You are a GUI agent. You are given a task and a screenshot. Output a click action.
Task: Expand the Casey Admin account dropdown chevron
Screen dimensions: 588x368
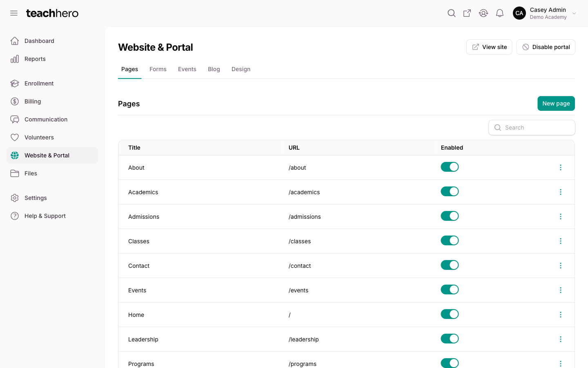point(574,13)
